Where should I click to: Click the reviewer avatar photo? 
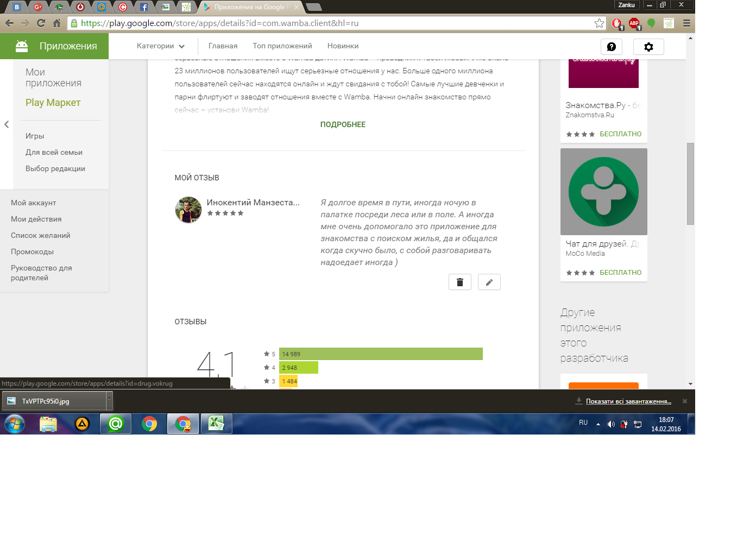188,210
